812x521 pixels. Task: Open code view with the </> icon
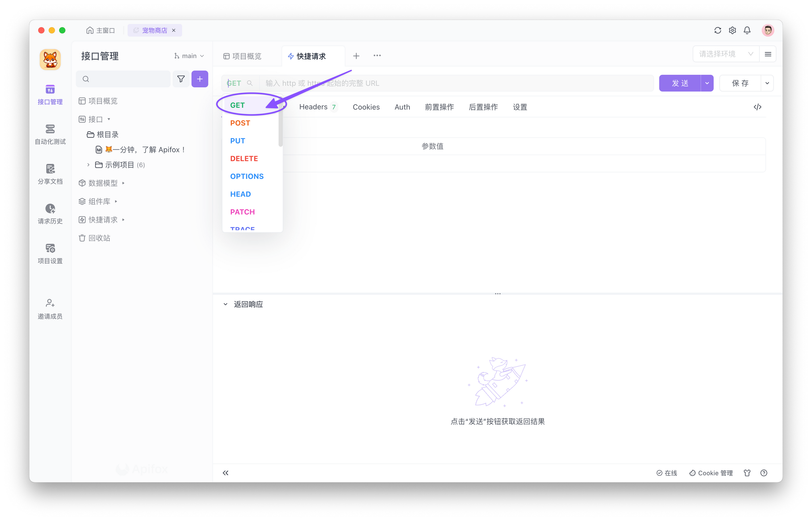coord(758,107)
